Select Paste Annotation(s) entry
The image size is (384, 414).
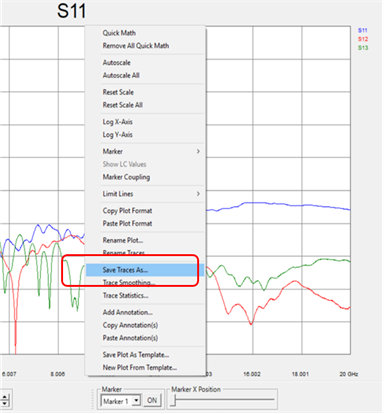click(145, 338)
